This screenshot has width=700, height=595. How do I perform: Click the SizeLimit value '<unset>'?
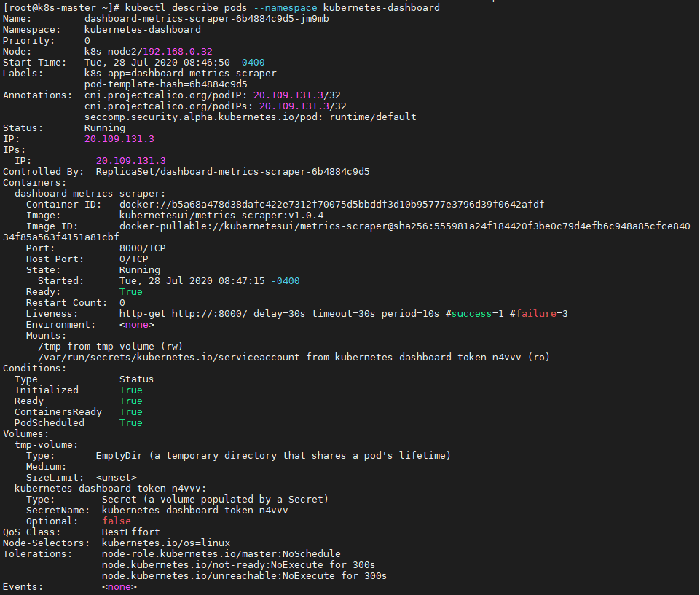pos(116,478)
